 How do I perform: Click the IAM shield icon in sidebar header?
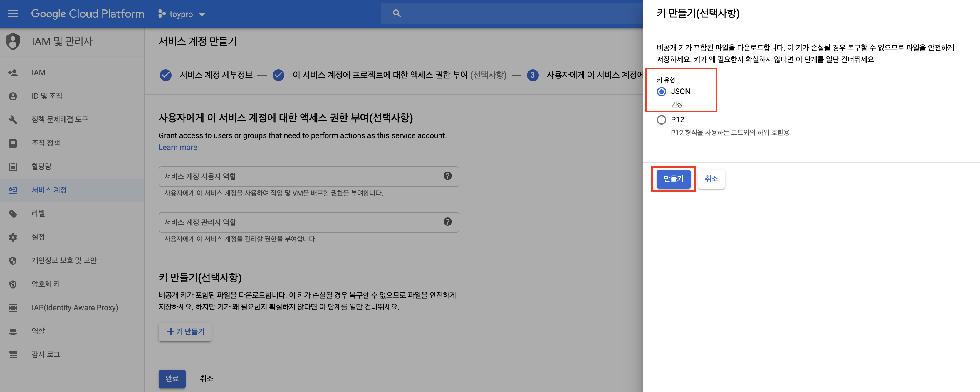13,41
